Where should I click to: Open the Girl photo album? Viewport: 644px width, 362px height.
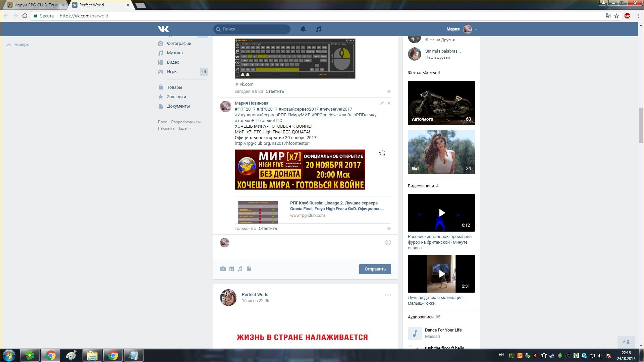[441, 152]
